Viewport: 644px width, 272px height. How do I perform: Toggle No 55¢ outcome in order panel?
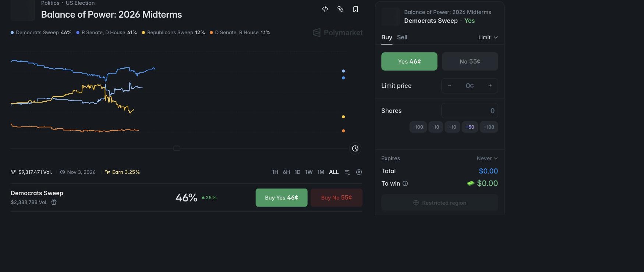click(x=470, y=61)
